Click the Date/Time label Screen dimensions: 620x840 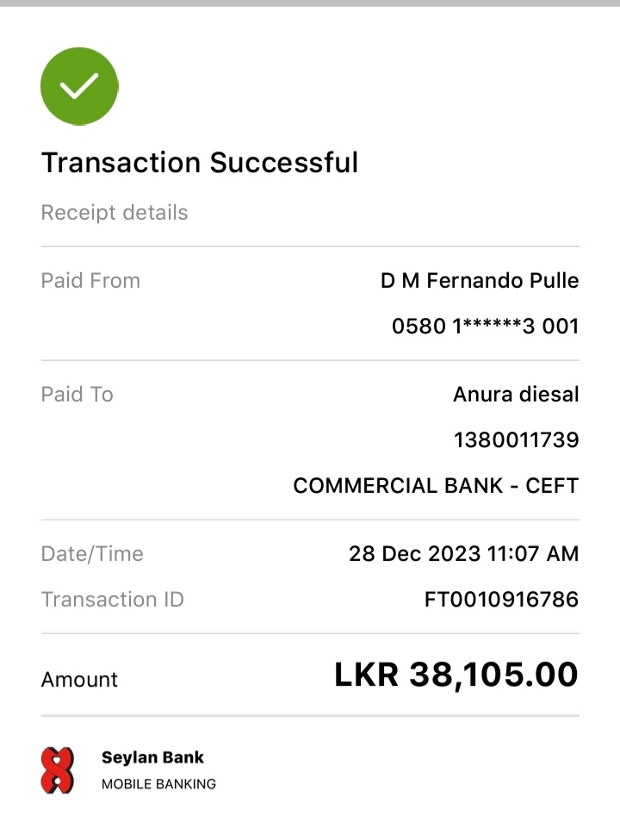(x=92, y=554)
